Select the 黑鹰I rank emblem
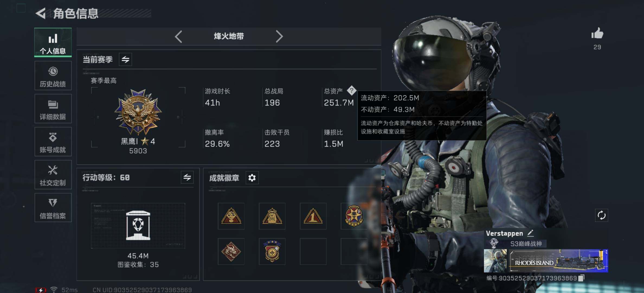The image size is (644, 293). [x=138, y=112]
